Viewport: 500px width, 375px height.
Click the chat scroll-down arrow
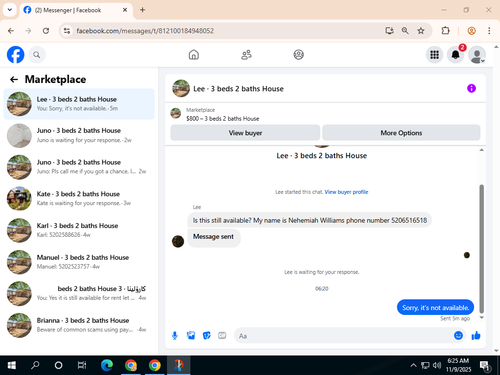(481, 318)
